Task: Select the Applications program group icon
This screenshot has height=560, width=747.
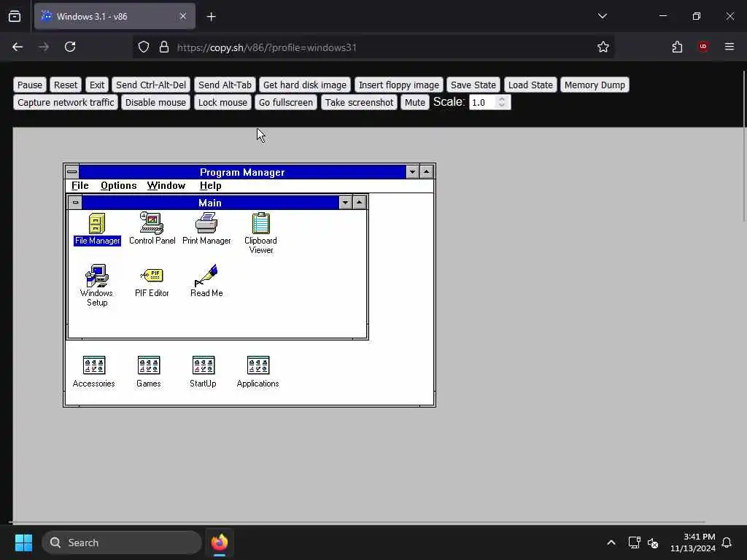Action: tap(258, 372)
